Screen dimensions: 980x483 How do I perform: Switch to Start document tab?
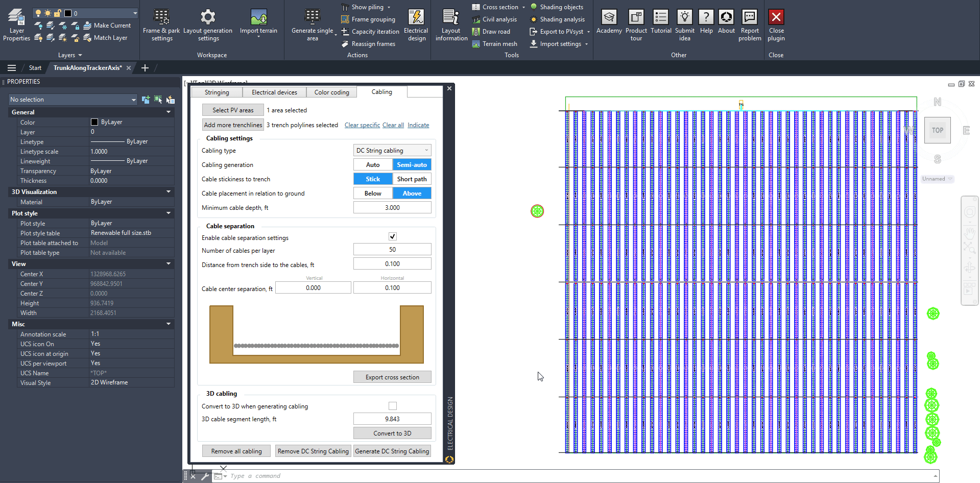[x=35, y=68]
